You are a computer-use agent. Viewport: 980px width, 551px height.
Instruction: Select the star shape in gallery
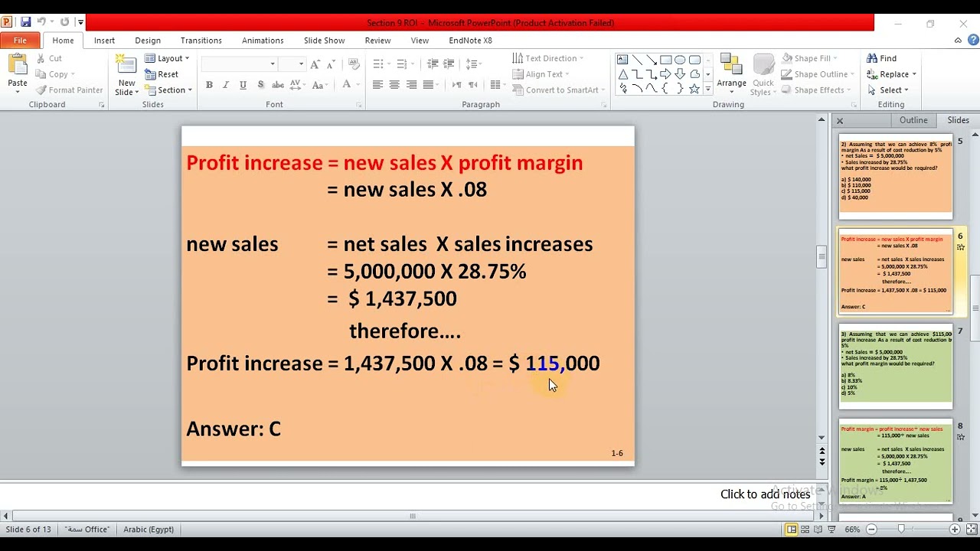(694, 89)
